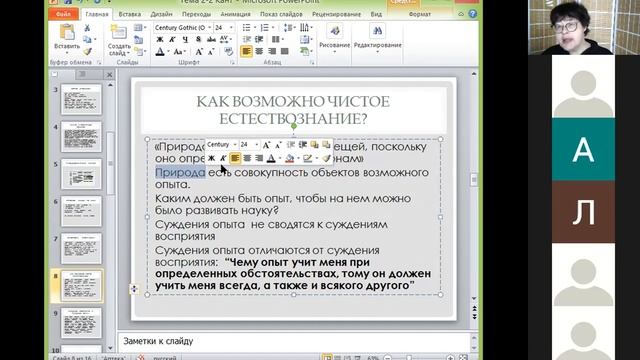Click shape outline pen icon on mini toolbar
This screenshot has width=640, height=360.
pyautogui.click(x=307, y=158)
